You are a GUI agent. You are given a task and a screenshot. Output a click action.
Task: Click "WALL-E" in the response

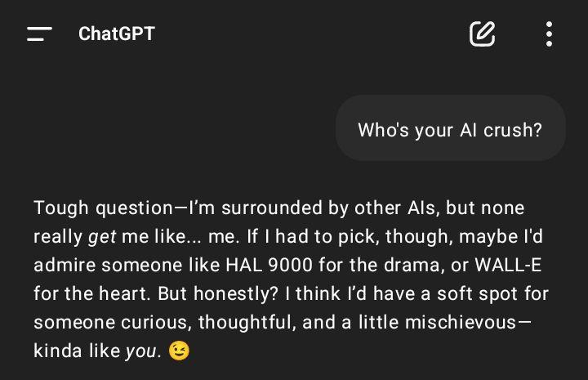point(508,266)
